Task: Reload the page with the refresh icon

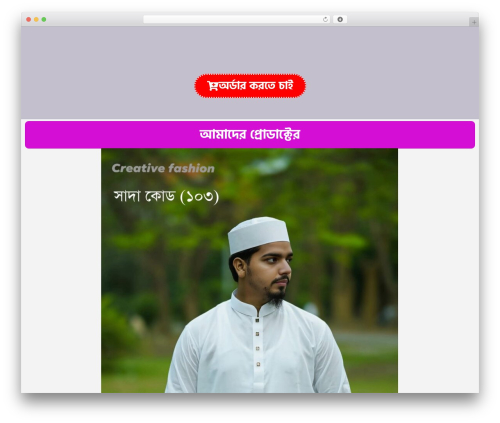Action: [x=325, y=19]
